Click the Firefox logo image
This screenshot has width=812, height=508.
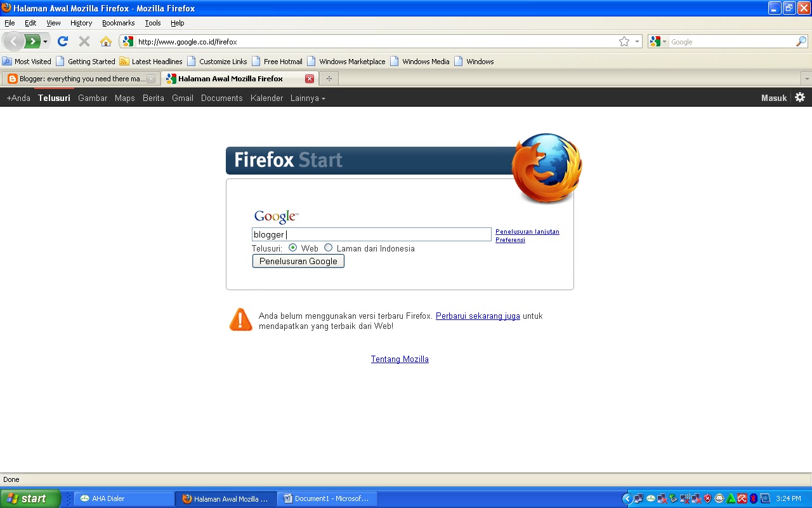click(x=546, y=168)
